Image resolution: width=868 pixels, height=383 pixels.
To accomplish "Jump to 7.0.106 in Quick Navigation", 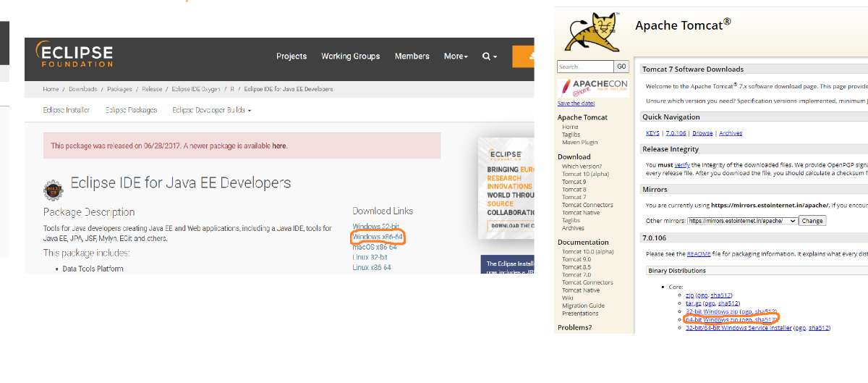I will point(676,133).
